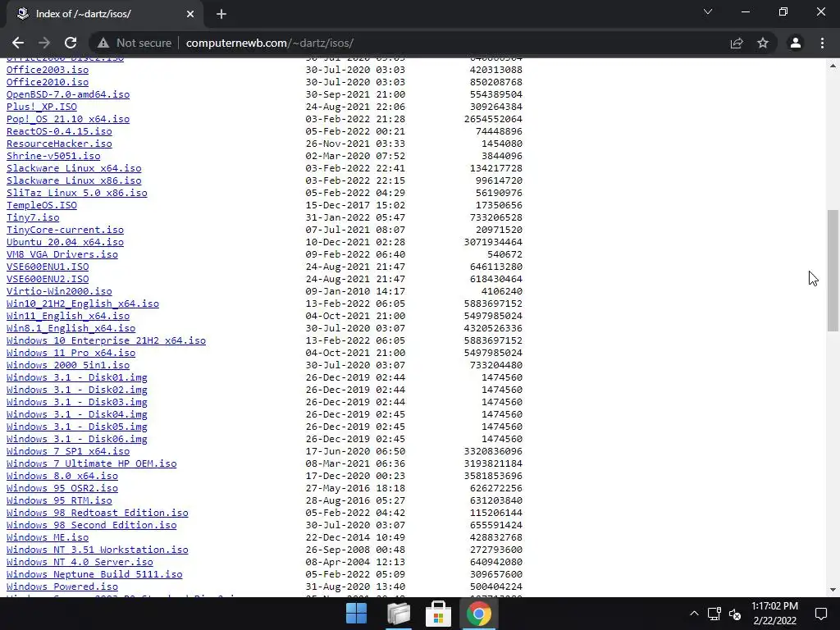Open the Chrome profile menu

796,43
